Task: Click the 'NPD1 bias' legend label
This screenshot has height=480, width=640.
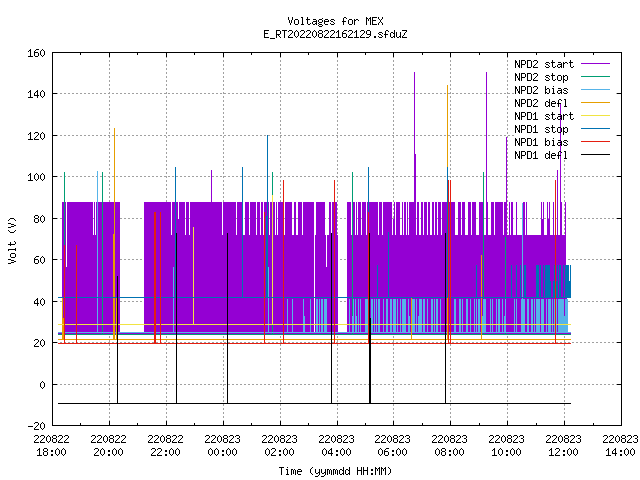Action: click(x=541, y=142)
